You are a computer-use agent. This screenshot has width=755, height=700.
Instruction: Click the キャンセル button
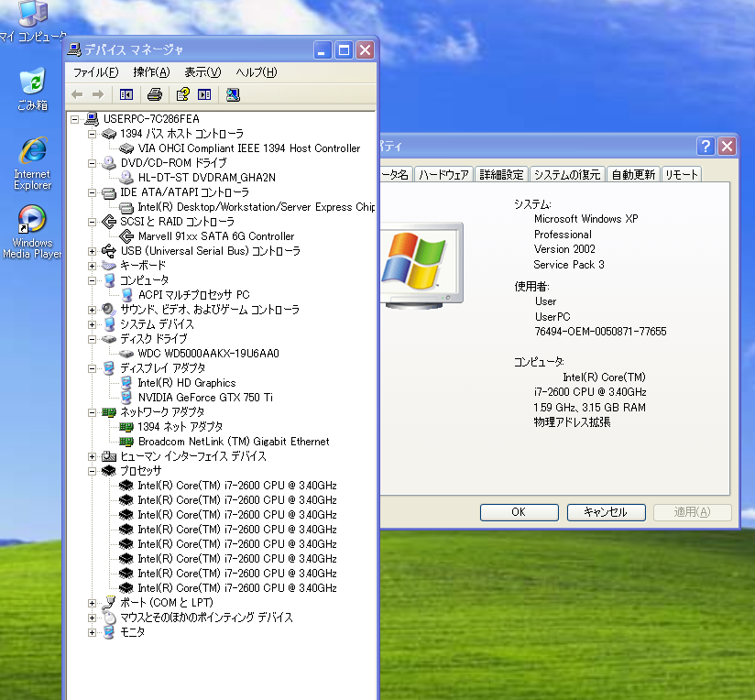pyautogui.click(x=607, y=512)
